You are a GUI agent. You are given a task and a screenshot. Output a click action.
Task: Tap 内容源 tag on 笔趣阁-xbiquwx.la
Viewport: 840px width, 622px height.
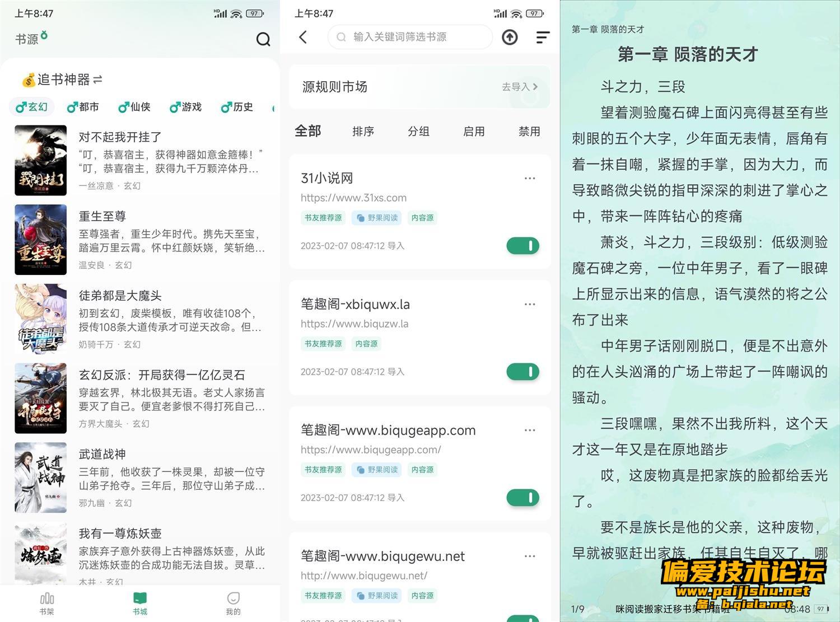(x=366, y=344)
